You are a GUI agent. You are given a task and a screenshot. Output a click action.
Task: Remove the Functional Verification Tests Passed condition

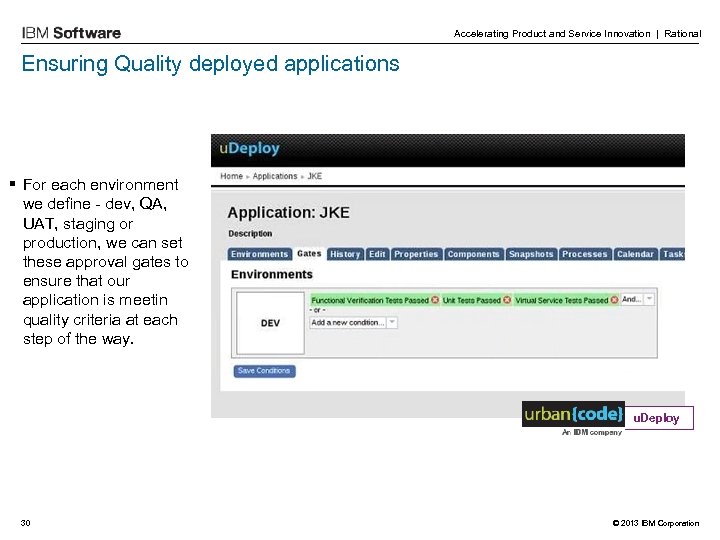(x=434, y=300)
